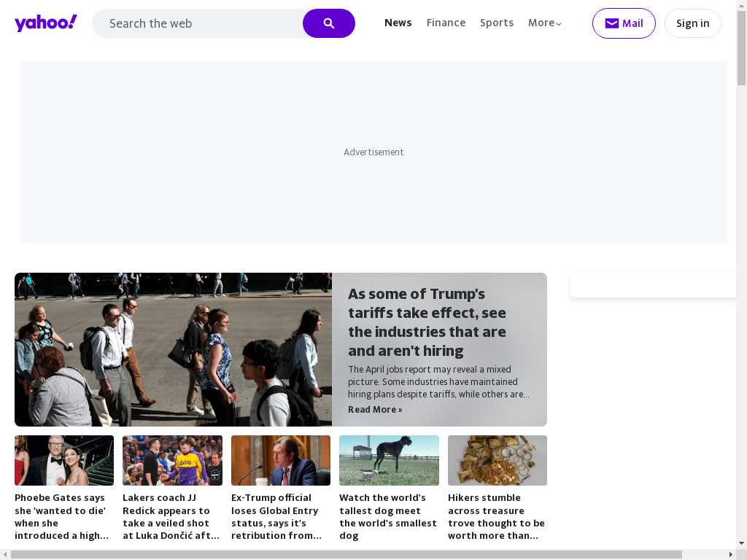747x560 pixels.
Task: Expand the More dropdown menu
Action: (x=544, y=23)
